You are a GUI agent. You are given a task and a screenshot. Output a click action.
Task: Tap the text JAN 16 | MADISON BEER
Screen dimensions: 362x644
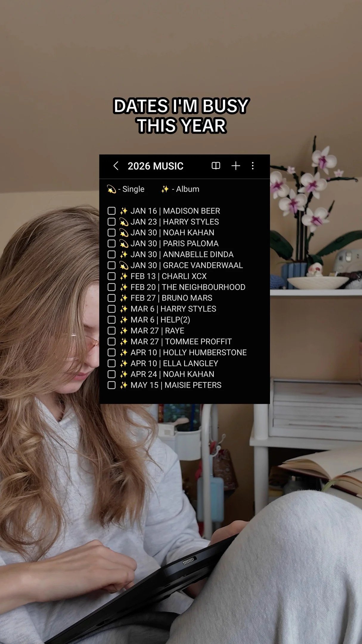tap(175, 211)
